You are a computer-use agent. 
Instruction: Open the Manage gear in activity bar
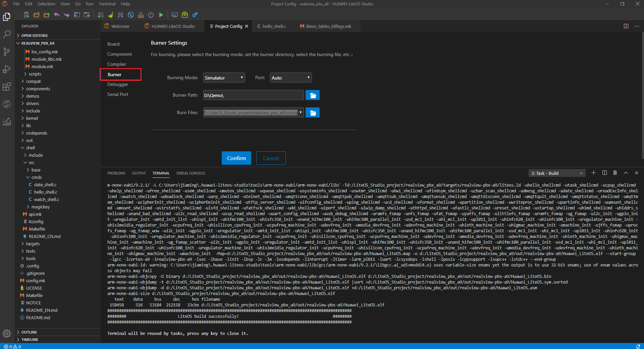coord(7,333)
